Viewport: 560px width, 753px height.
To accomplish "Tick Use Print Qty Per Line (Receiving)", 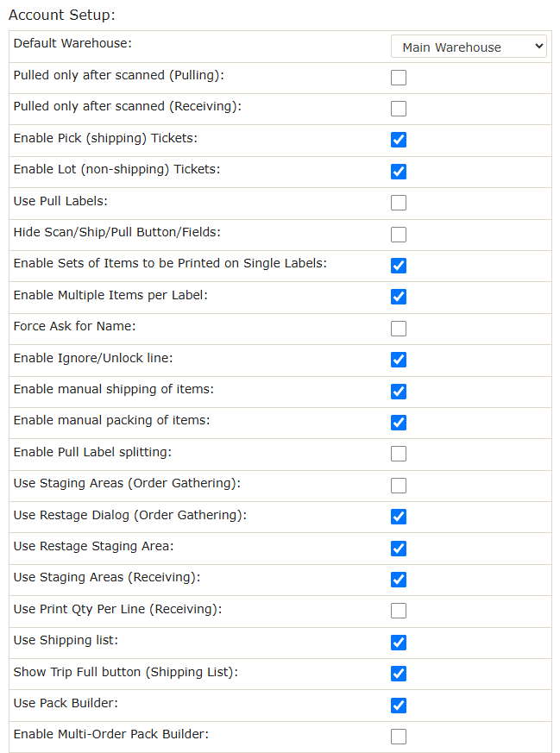I will [x=398, y=611].
